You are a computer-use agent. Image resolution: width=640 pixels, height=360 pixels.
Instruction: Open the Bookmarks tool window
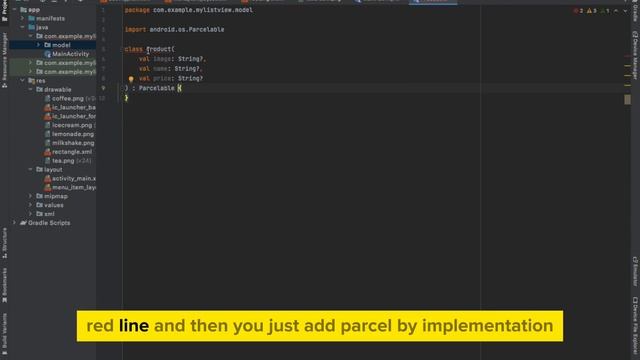coord(4,285)
